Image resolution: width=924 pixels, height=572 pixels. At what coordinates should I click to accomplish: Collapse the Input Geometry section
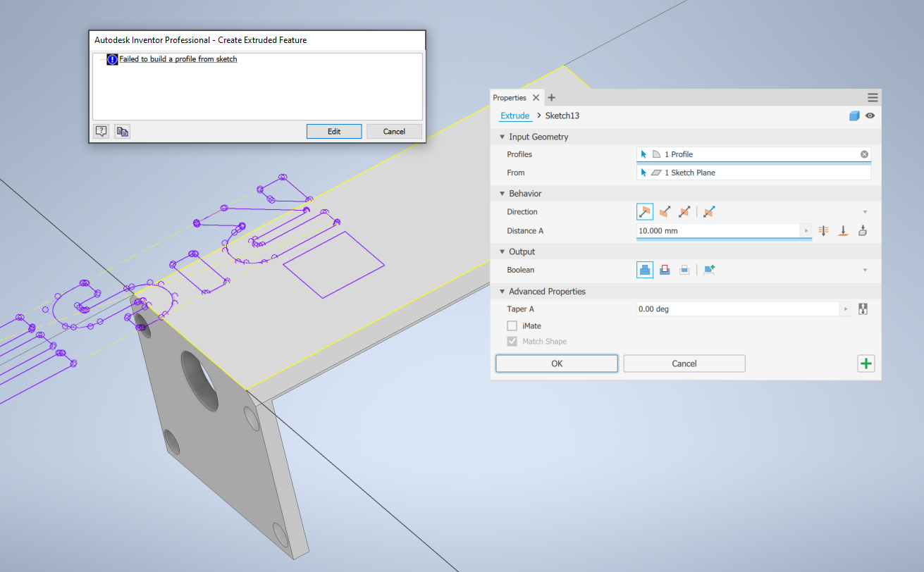(x=502, y=137)
